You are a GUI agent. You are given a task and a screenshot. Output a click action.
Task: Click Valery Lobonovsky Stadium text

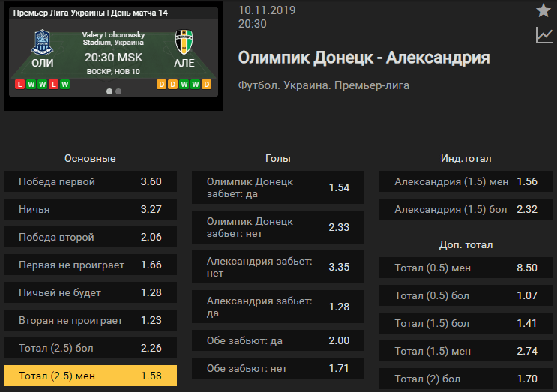[114, 39]
